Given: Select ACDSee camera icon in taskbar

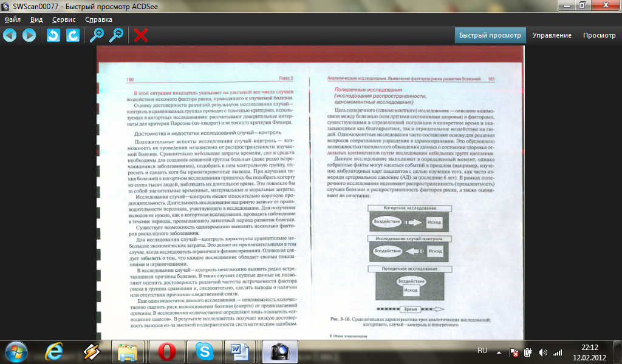Looking at the screenshot, I should point(279,352).
